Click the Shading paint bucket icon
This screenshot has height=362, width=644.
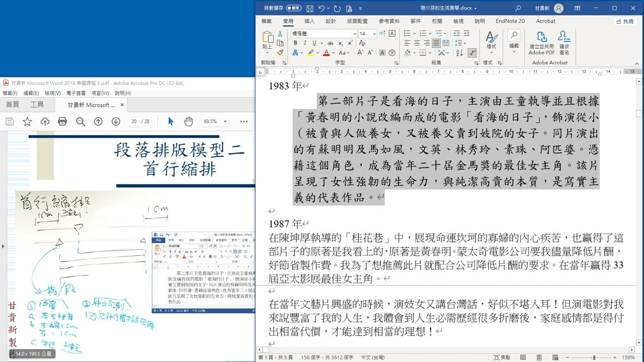point(407,53)
